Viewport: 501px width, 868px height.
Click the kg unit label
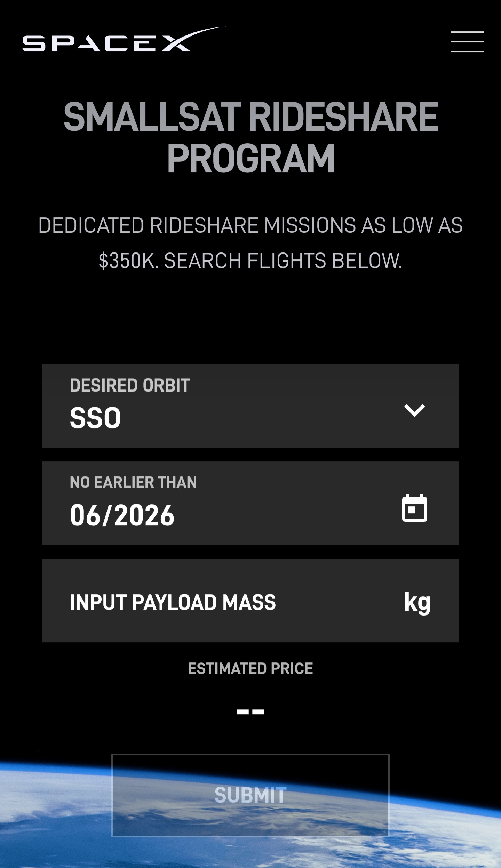coord(417,603)
